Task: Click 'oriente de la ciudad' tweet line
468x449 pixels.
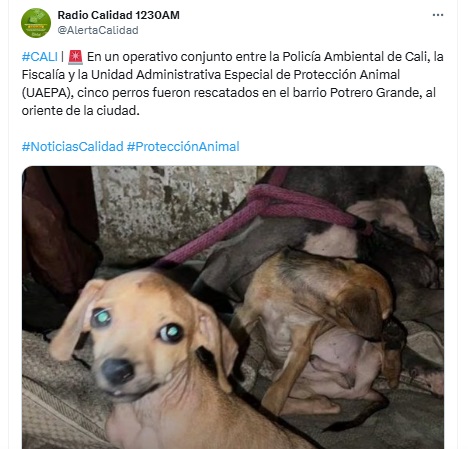Action: pyautogui.click(x=80, y=111)
